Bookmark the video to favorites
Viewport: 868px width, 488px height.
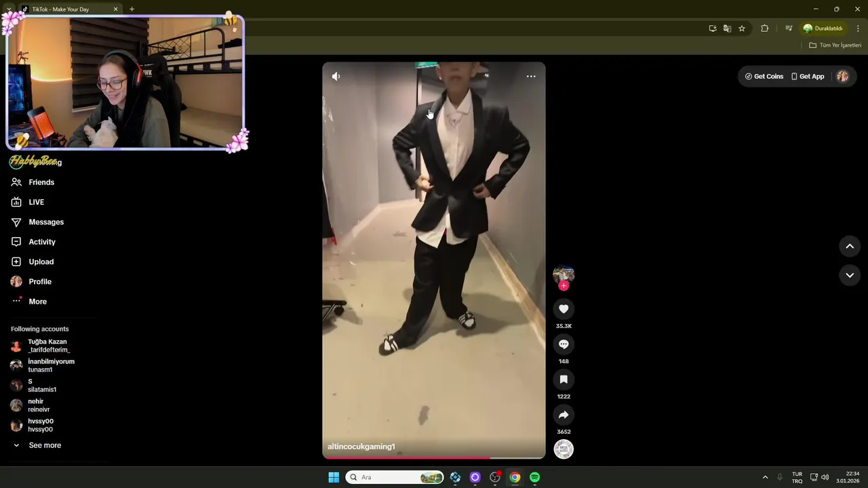(x=564, y=380)
